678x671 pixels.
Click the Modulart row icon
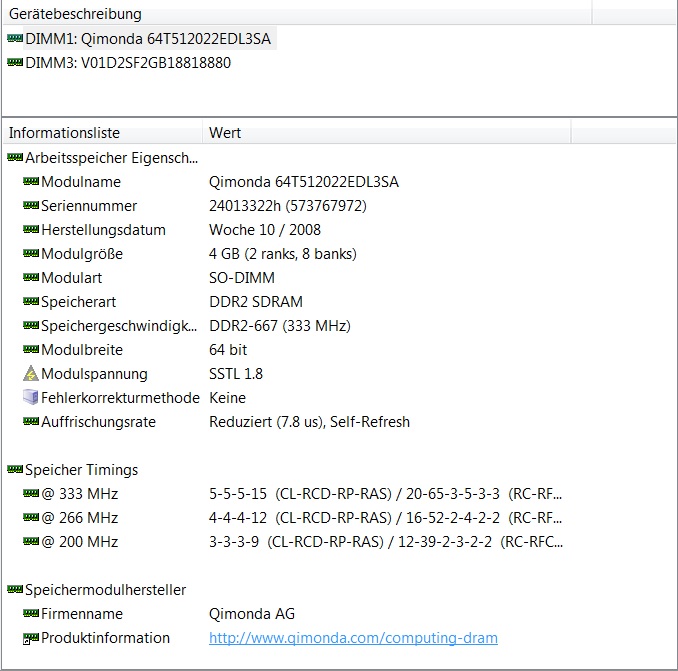[x=31, y=278]
